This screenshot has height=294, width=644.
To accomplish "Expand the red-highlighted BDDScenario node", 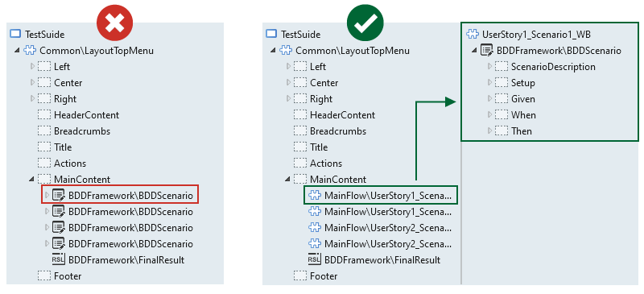I will point(47,195).
